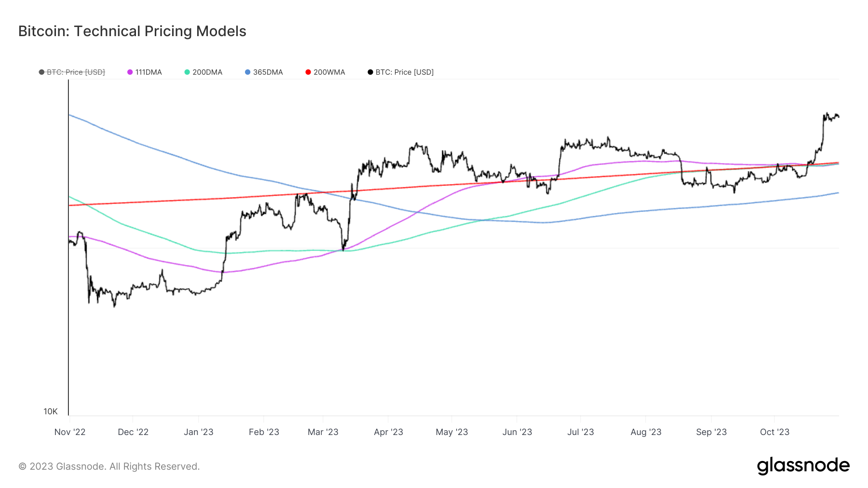Select the Jan '23 axis tick label
The width and height of the screenshot is (868, 488).
pyautogui.click(x=198, y=432)
